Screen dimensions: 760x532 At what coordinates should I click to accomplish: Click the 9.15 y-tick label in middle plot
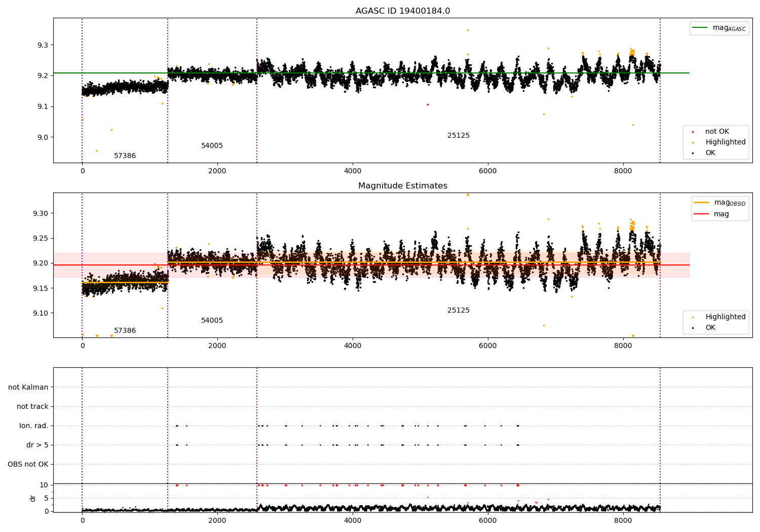click(x=41, y=289)
